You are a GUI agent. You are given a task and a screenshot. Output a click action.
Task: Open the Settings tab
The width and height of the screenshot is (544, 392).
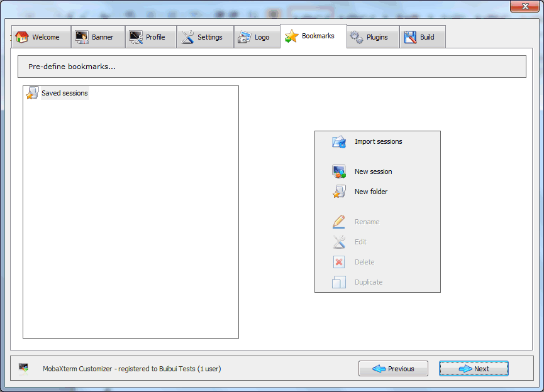tap(206, 36)
